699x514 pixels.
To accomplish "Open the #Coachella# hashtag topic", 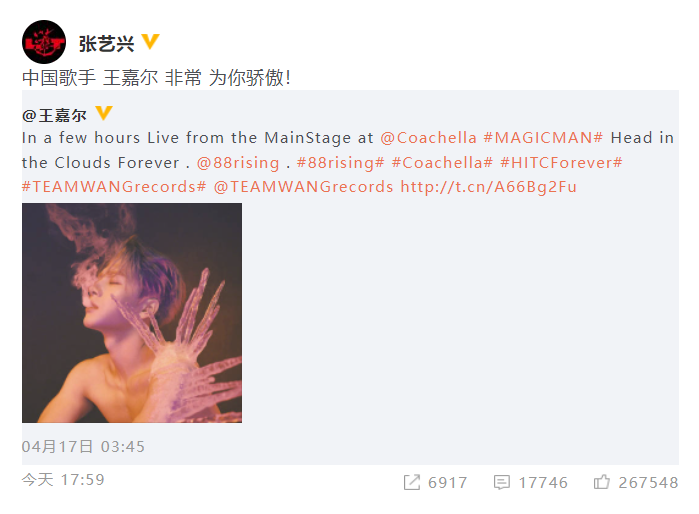I will (442, 163).
